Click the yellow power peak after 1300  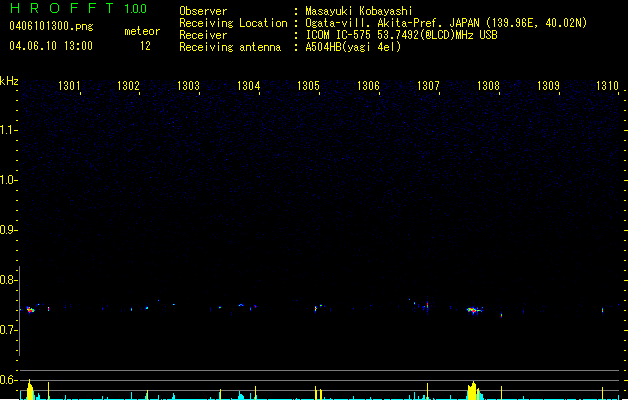click(30, 390)
